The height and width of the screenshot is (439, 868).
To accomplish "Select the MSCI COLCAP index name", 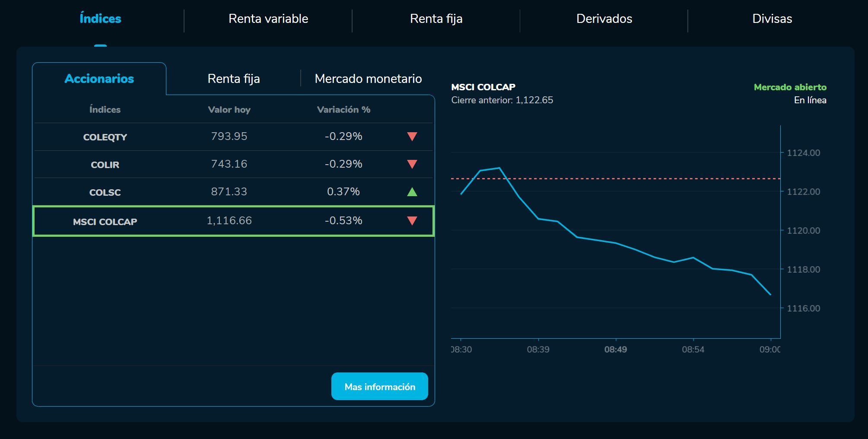I will click(105, 222).
